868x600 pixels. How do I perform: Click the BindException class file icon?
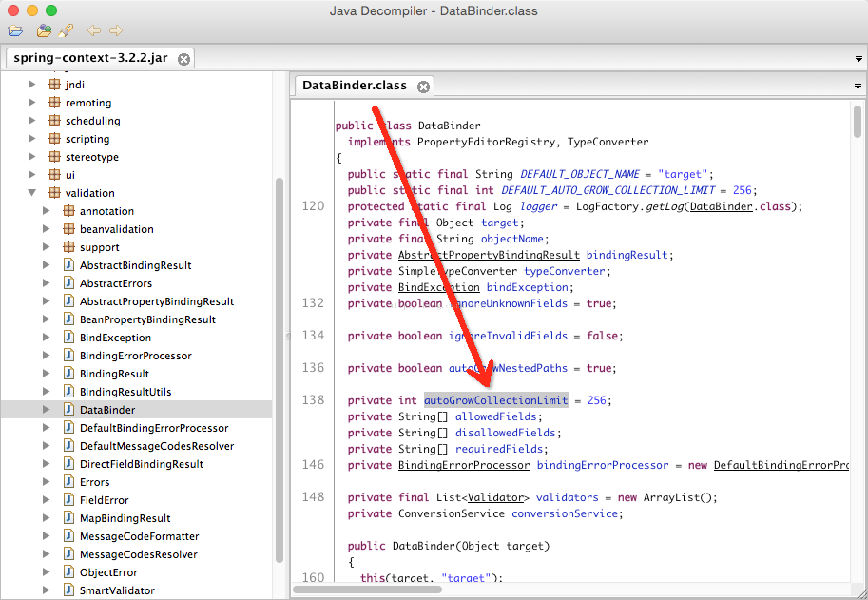click(69, 337)
